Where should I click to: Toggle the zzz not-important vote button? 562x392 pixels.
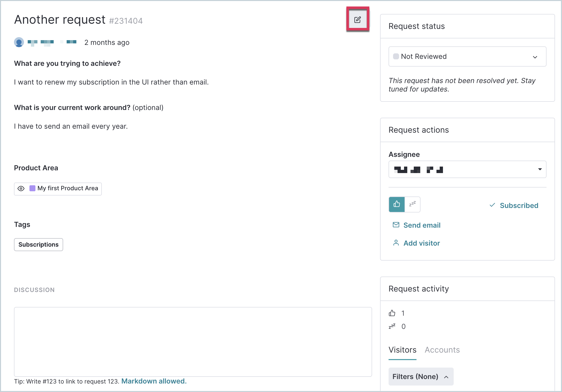click(x=412, y=204)
